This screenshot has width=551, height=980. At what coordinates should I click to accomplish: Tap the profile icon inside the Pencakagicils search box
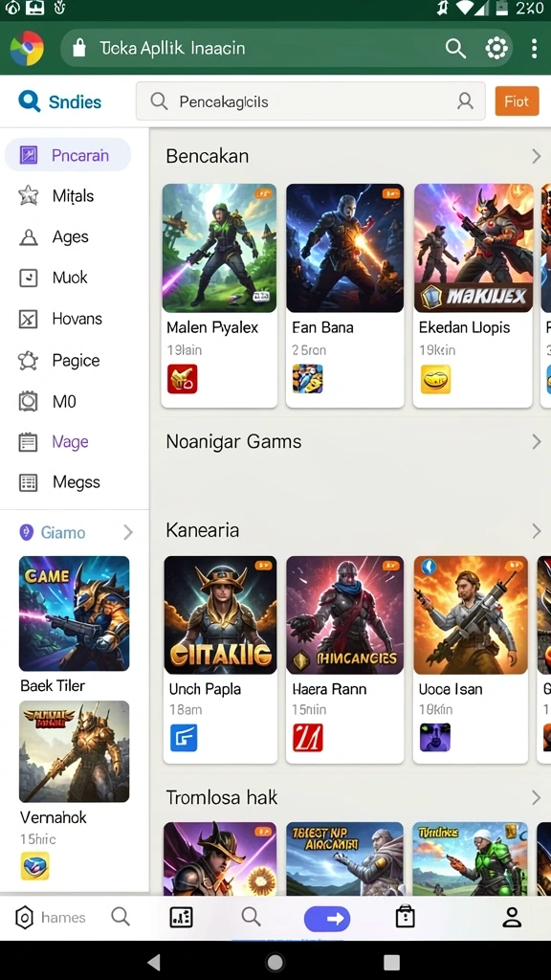[x=465, y=101]
